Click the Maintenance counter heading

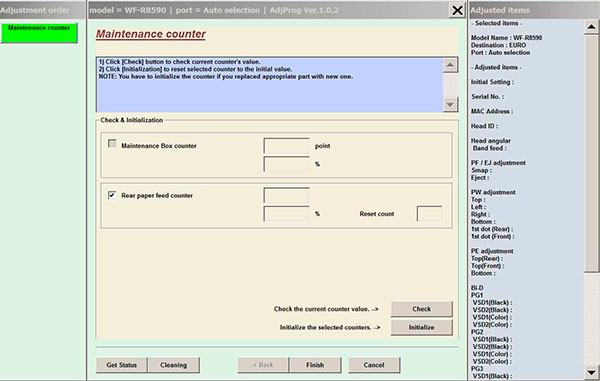(151, 34)
